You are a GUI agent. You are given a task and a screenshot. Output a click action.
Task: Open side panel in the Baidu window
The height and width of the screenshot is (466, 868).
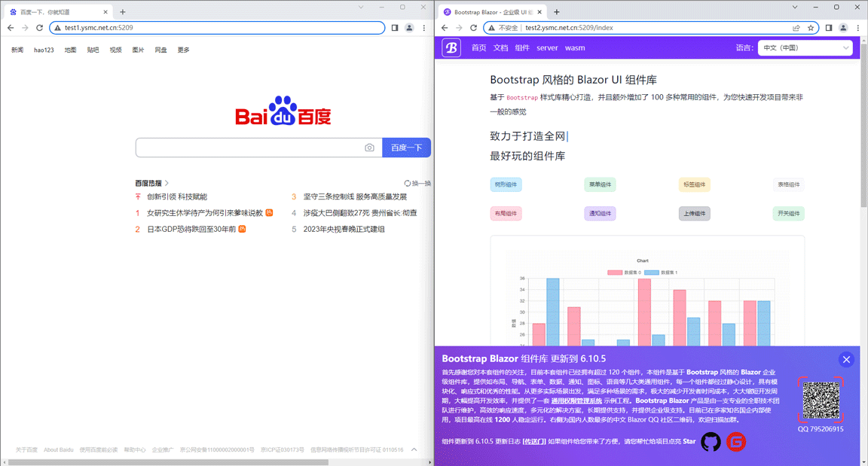click(395, 28)
